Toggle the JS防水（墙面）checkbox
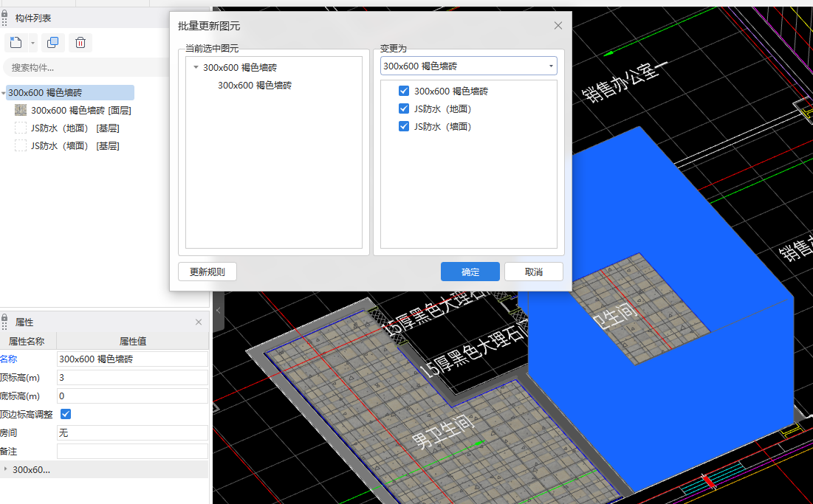Viewport: 813px width, 504px height. point(404,127)
